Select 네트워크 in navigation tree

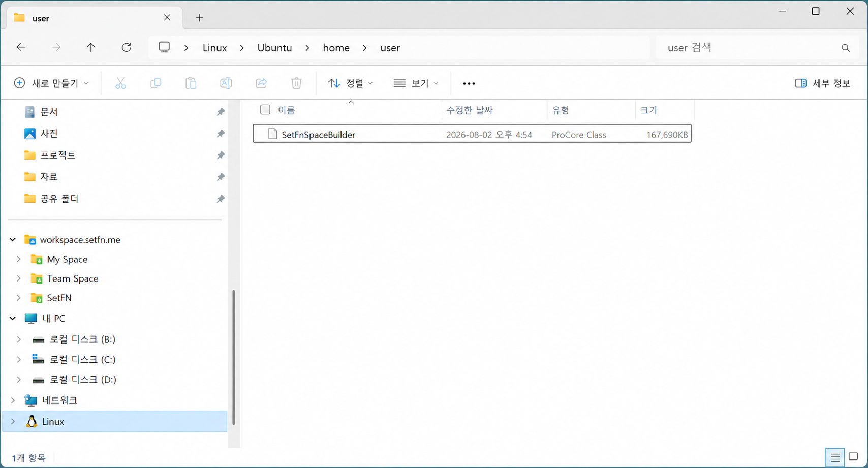pos(59,400)
